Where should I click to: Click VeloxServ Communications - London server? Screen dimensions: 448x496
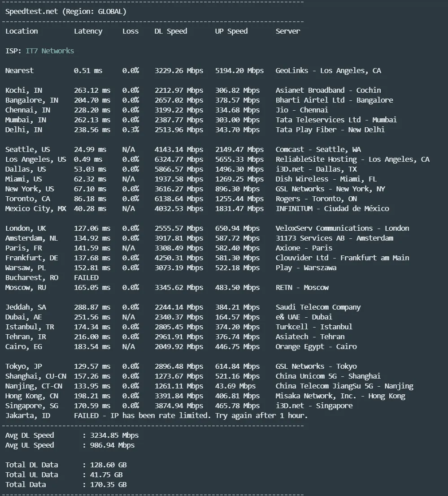point(342,229)
